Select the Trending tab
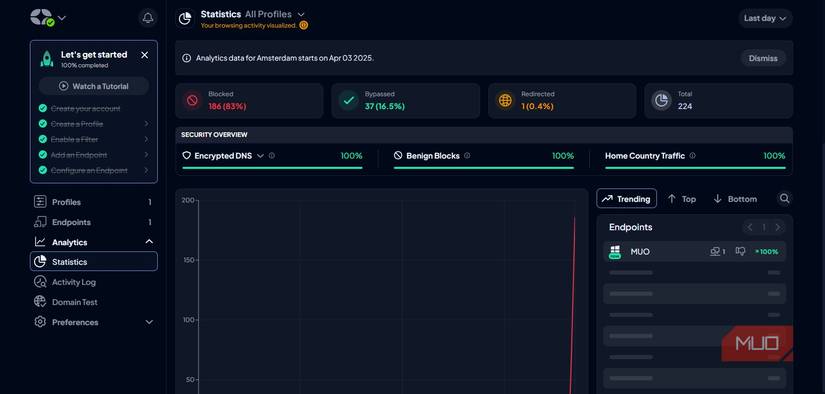Viewport: 825px width, 394px height. pyautogui.click(x=627, y=198)
